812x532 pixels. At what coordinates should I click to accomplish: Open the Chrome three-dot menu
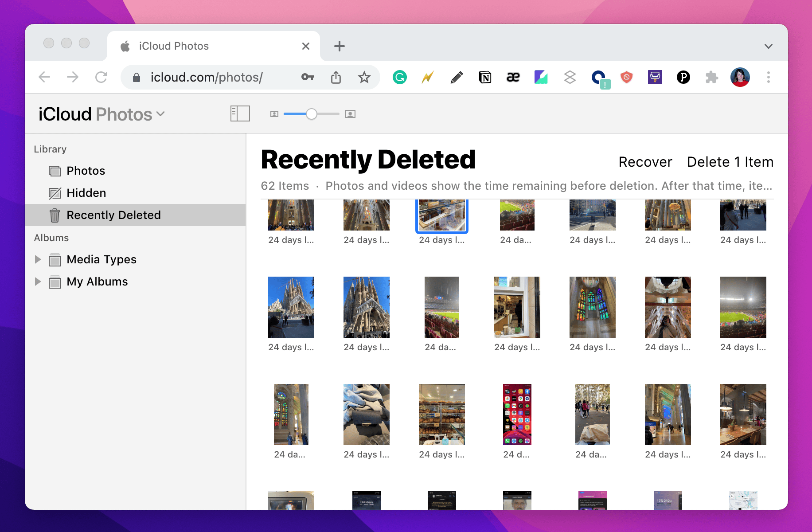[x=769, y=77]
